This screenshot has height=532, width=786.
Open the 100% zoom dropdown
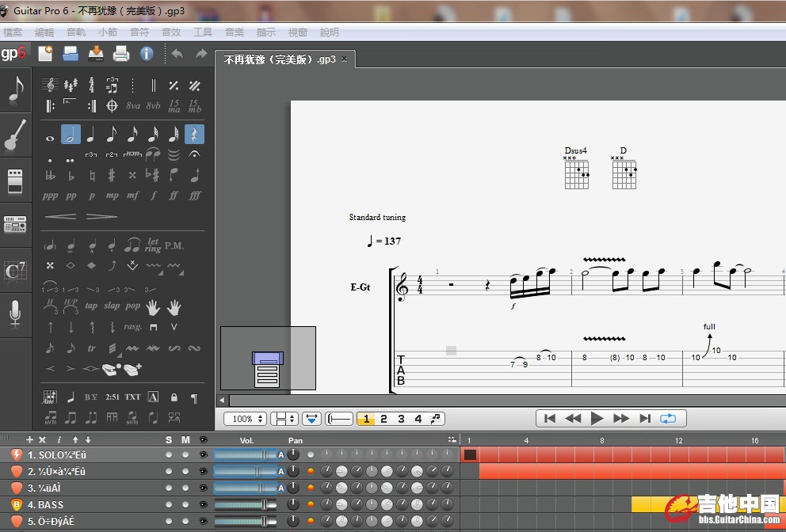click(245, 419)
